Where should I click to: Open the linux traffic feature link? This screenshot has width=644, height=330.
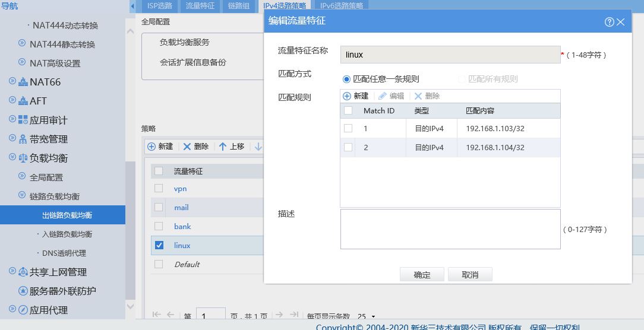pos(182,245)
